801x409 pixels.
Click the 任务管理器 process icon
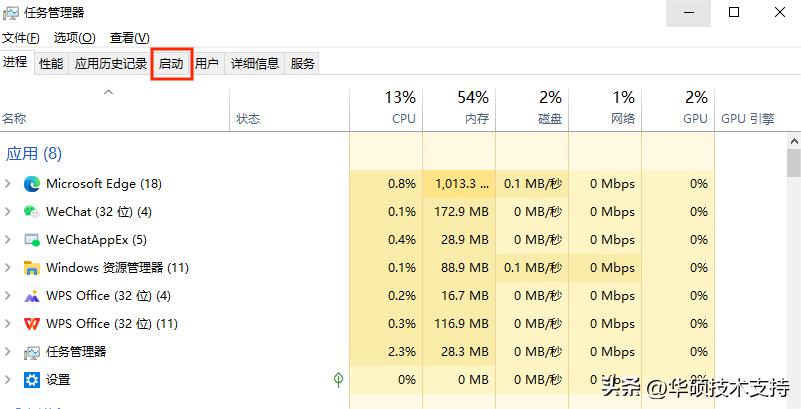click(x=31, y=352)
